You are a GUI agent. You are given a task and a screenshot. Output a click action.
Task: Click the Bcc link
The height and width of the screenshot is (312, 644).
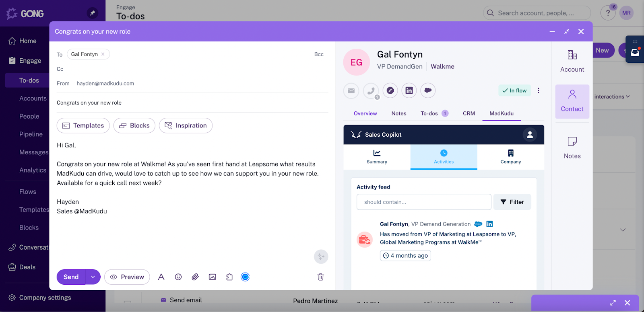[319, 54]
